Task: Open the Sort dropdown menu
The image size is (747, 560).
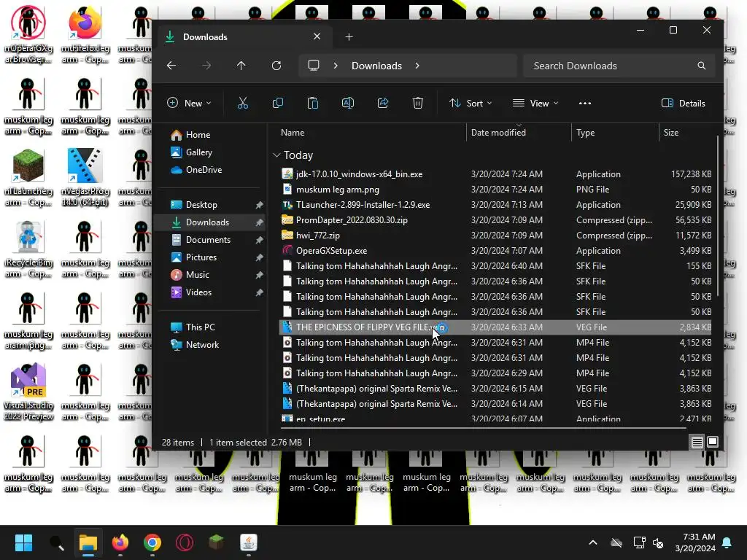Action: 471,103
